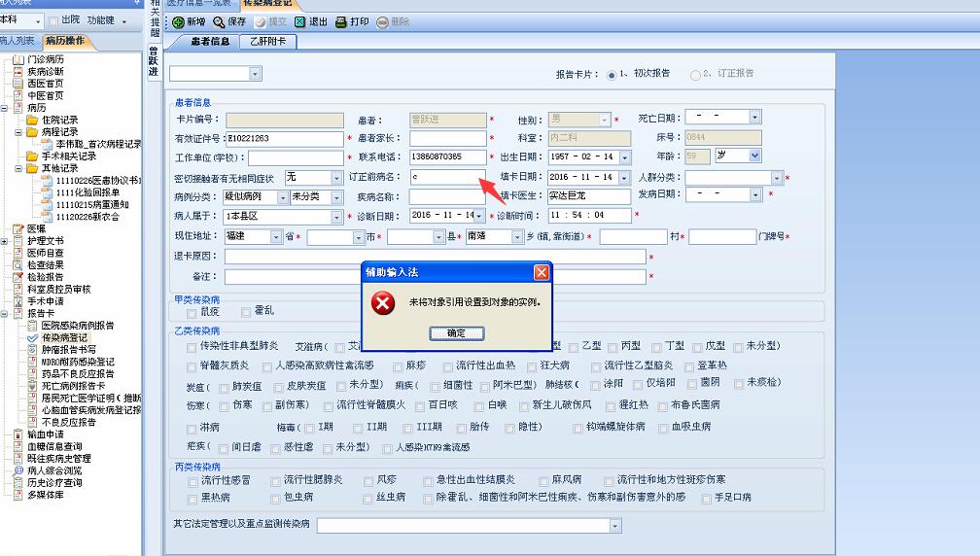Open 肿瘤报告书写 tree item
Image resolution: width=980 pixels, height=556 pixels.
pyautogui.click(x=69, y=350)
